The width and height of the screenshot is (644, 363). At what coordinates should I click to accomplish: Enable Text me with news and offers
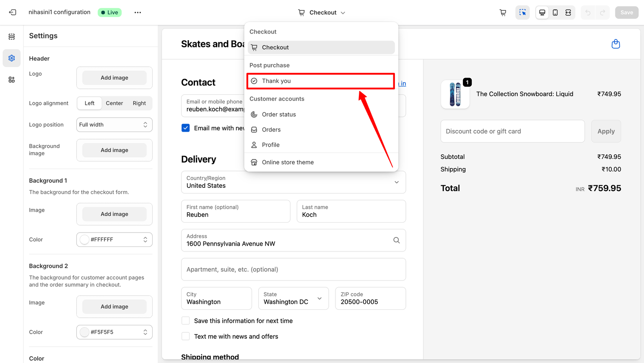(186, 336)
